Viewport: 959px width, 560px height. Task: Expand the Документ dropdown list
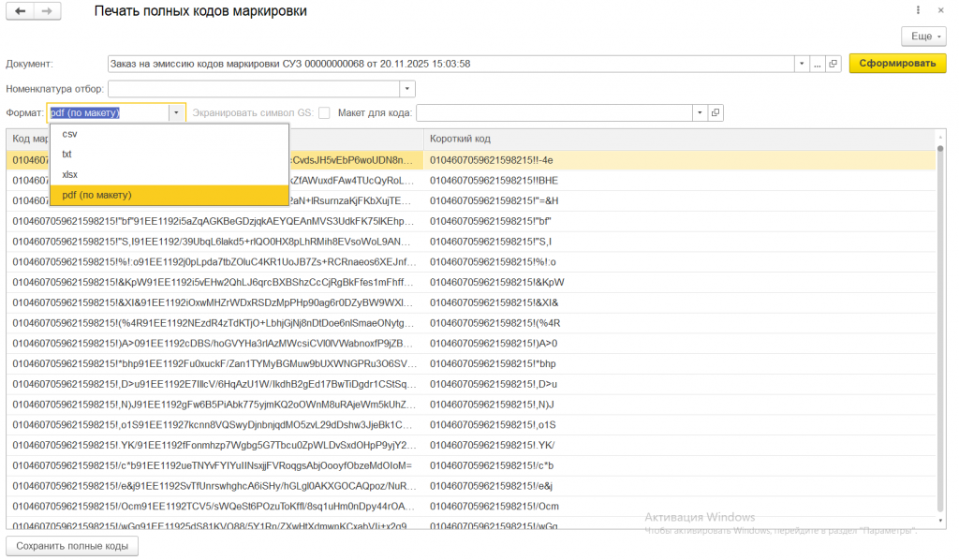click(x=802, y=64)
